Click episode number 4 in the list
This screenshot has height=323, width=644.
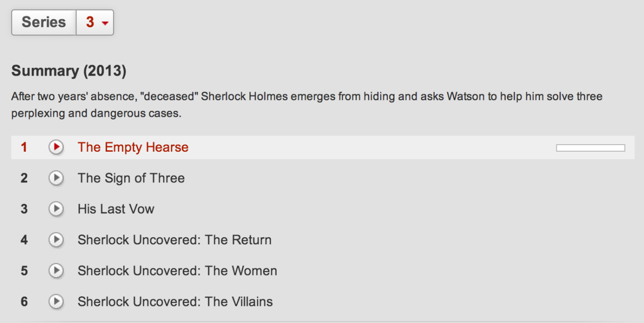click(24, 240)
